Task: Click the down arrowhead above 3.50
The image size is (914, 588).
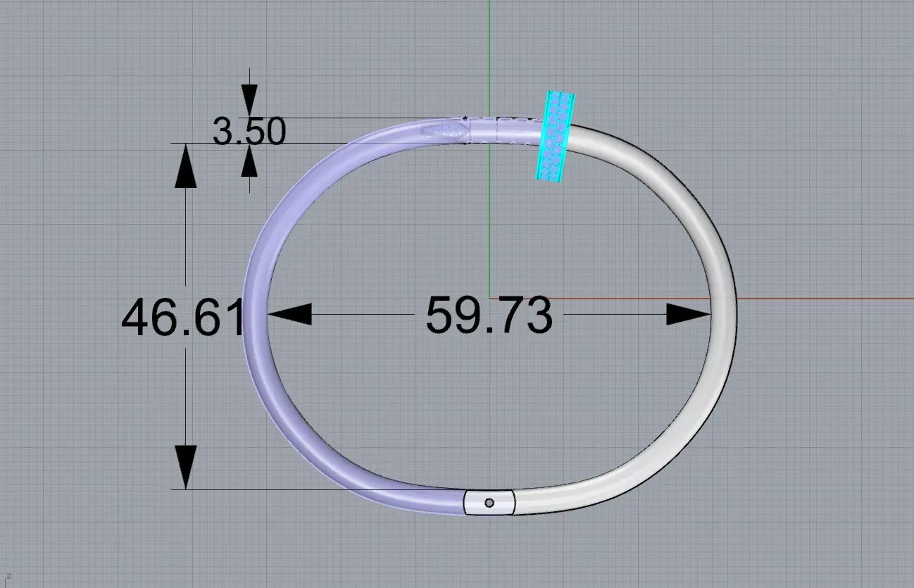Action: (249, 97)
